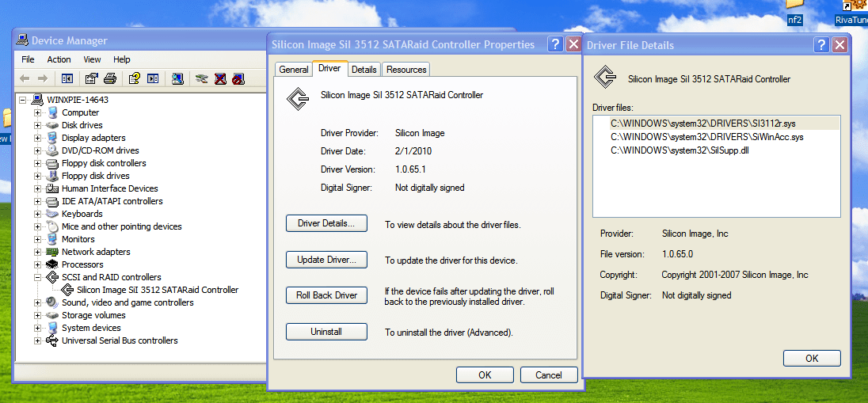The image size is (868, 403).
Task: Click the Display adapters category icon
Action: coord(52,138)
